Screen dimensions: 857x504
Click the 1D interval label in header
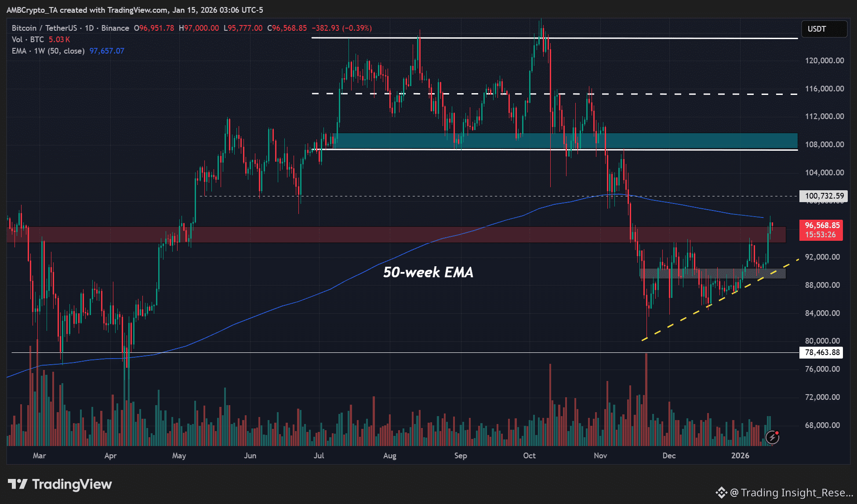[x=89, y=28]
